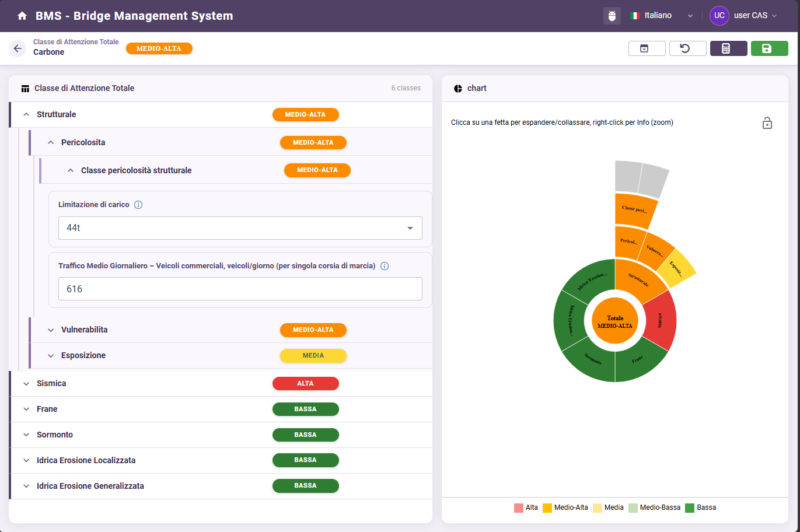Click info icon beside Limitazione di carico
800x532 pixels.
pos(138,205)
